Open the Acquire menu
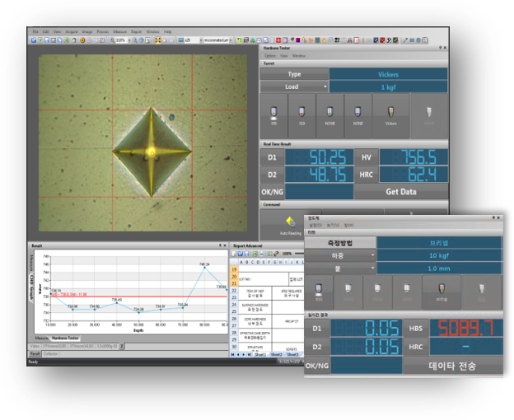This screenshot has height=420, width=514. click(x=72, y=32)
